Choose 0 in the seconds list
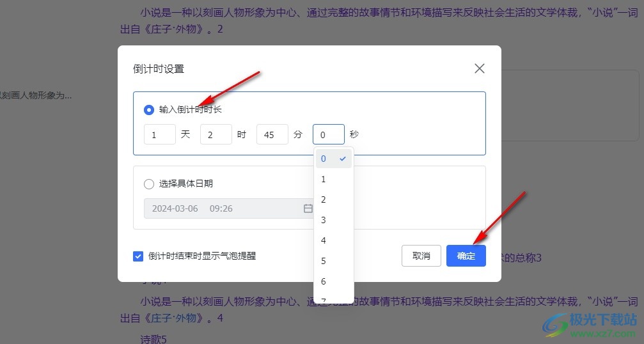 point(333,159)
